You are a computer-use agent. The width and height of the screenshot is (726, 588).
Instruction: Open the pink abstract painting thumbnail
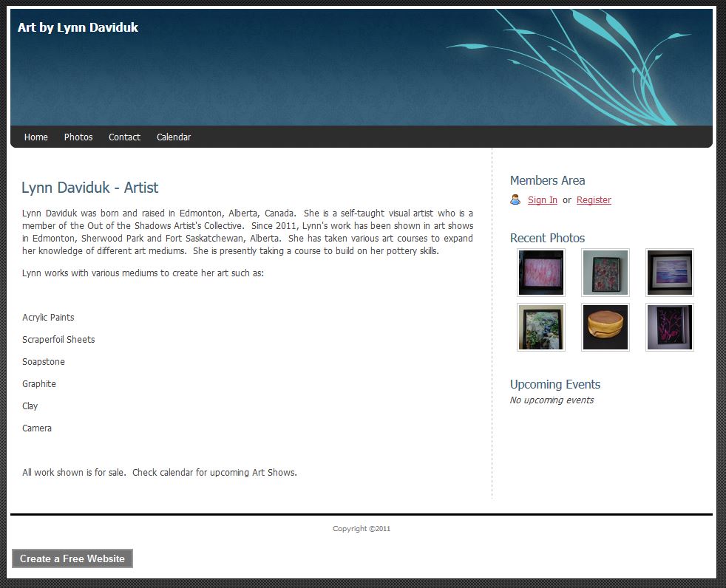point(540,273)
